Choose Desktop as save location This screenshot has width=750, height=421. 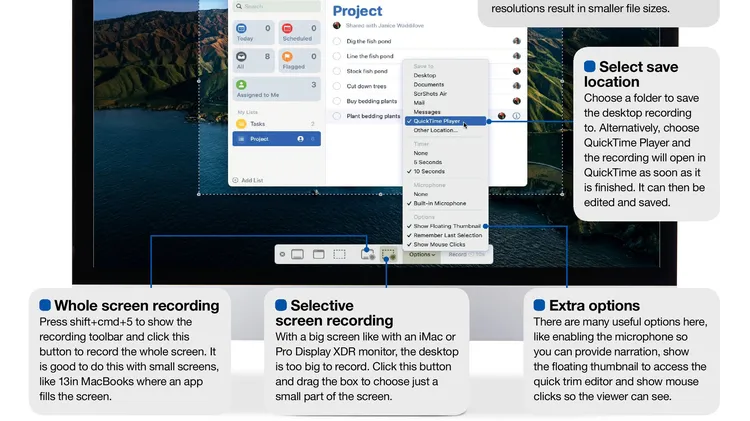click(x=445, y=76)
